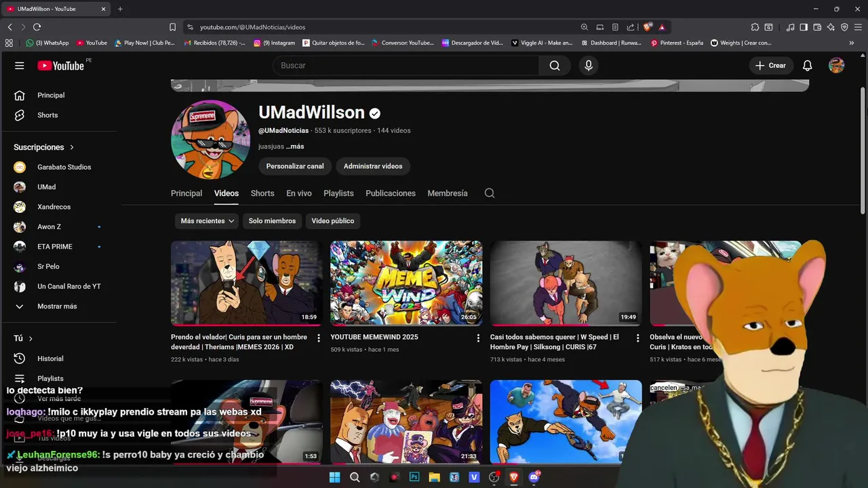The width and height of the screenshot is (868, 488).
Task: Open File Explorer from the taskbar
Action: [434, 477]
